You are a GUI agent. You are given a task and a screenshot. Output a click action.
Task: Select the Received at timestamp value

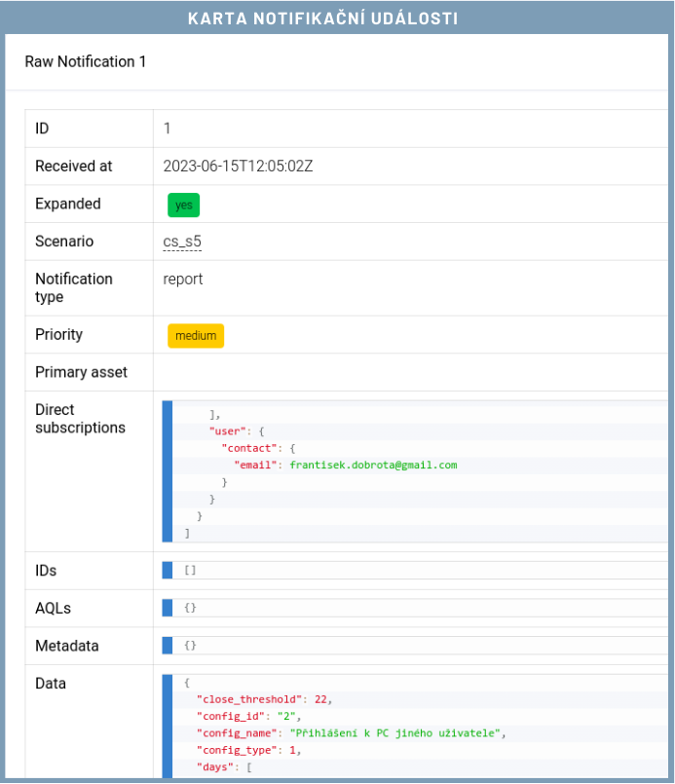click(238, 167)
